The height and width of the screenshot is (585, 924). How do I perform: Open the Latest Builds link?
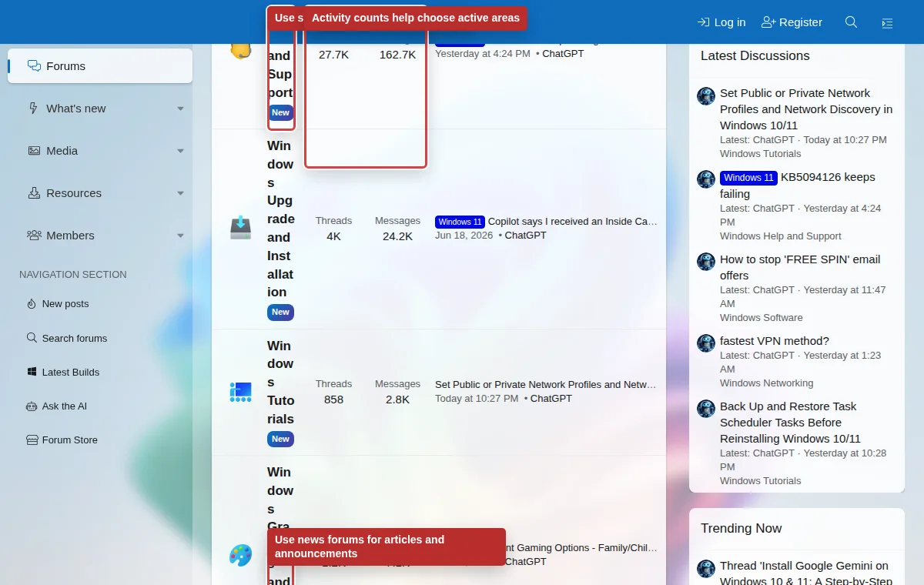coord(71,372)
